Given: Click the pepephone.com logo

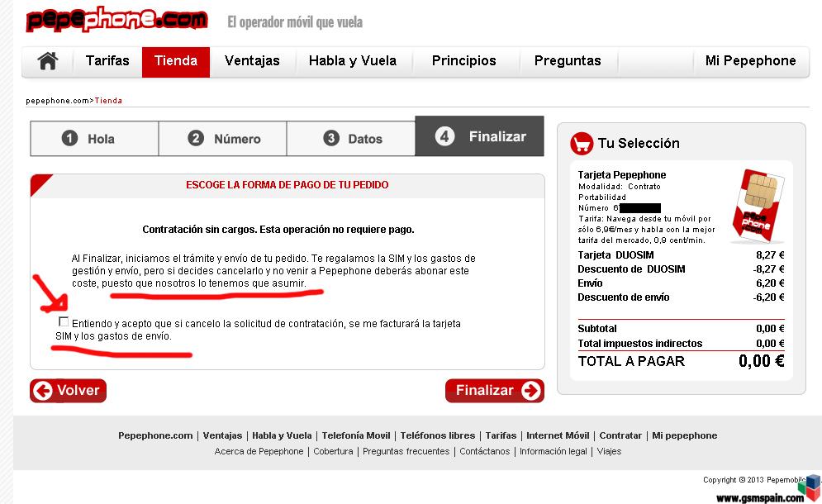Looking at the screenshot, I should click(117, 19).
